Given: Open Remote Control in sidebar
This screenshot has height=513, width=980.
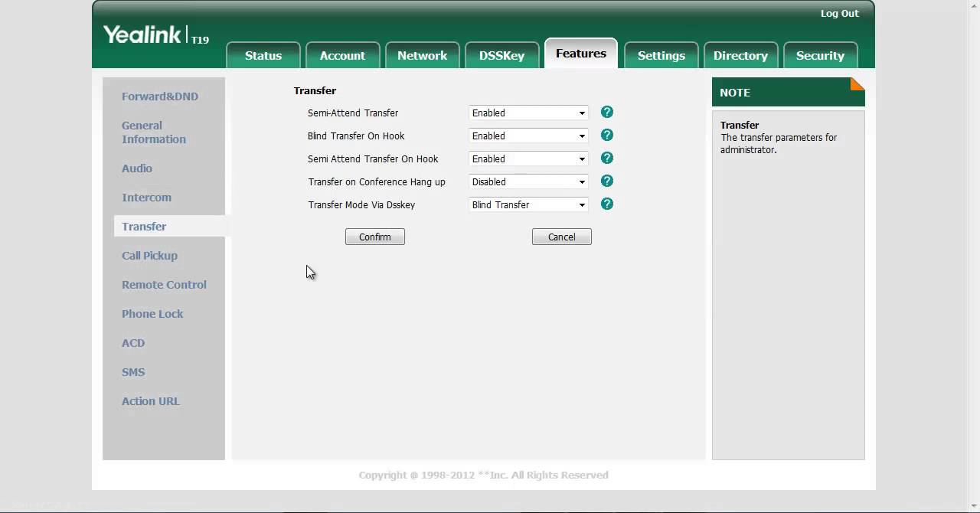Looking at the screenshot, I should pos(164,285).
